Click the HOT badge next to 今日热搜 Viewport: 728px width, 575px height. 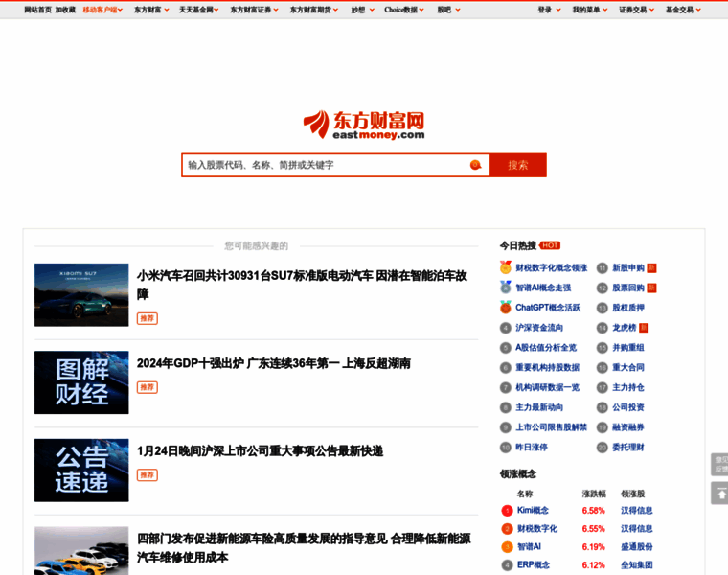pos(550,245)
